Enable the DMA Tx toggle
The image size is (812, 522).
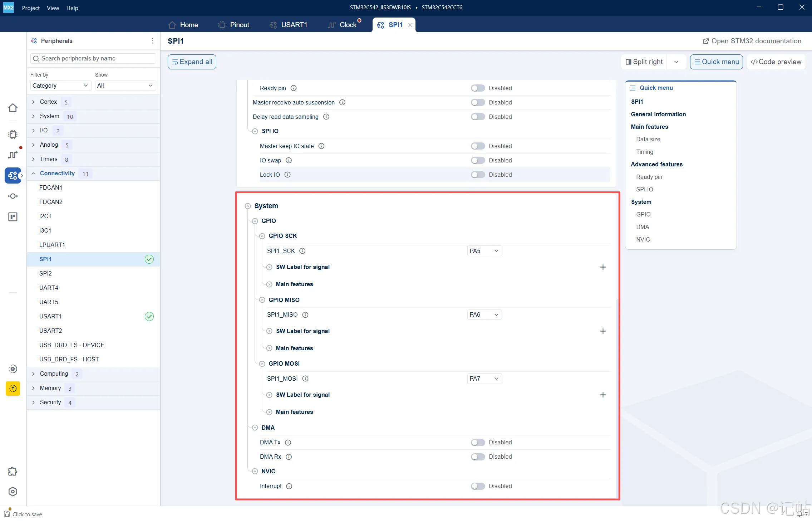pyautogui.click(x=478, y=443)
